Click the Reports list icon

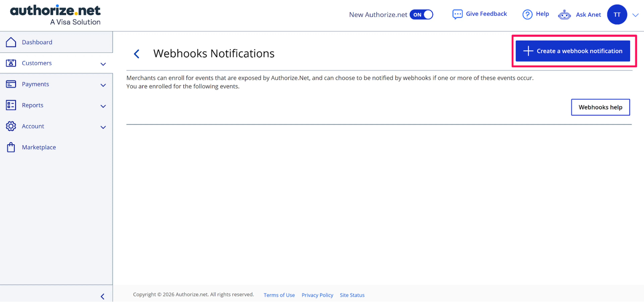tap(11, 105)
